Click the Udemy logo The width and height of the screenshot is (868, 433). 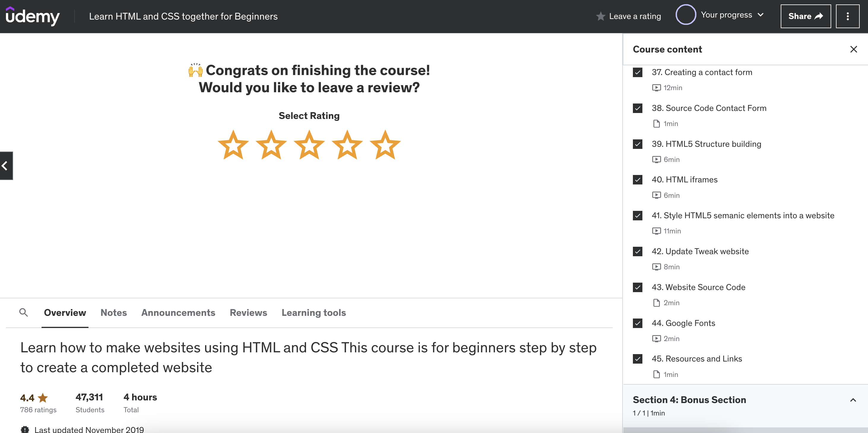[x=33, y=16]
